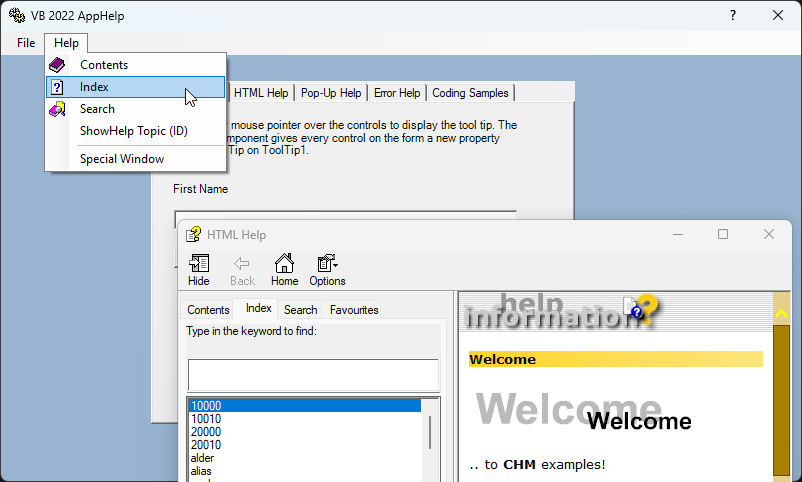The width and height of the screenshot is (802, 482).
Task: Click the Index question-mark icon in Help menu
Action: [x=57, y=87]
